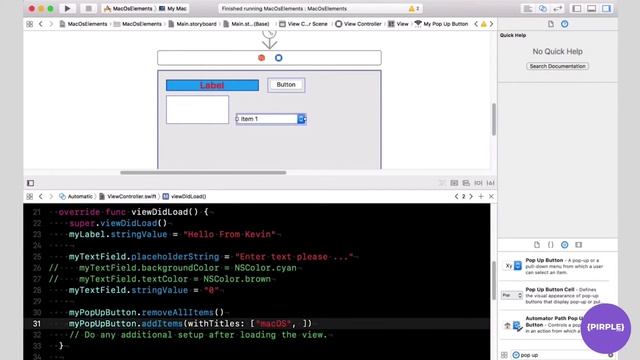Toggle the document outline button

(x=31, y=183)
